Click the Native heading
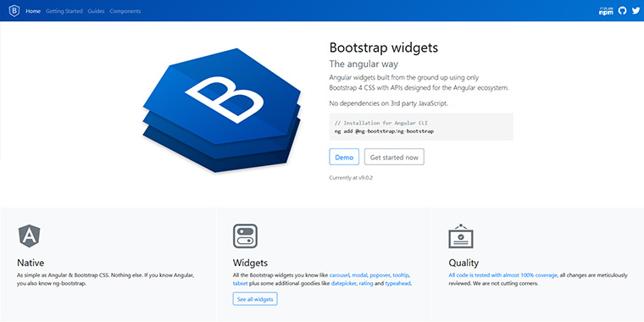This screenshot has width=644, height=322. (31, 263)
